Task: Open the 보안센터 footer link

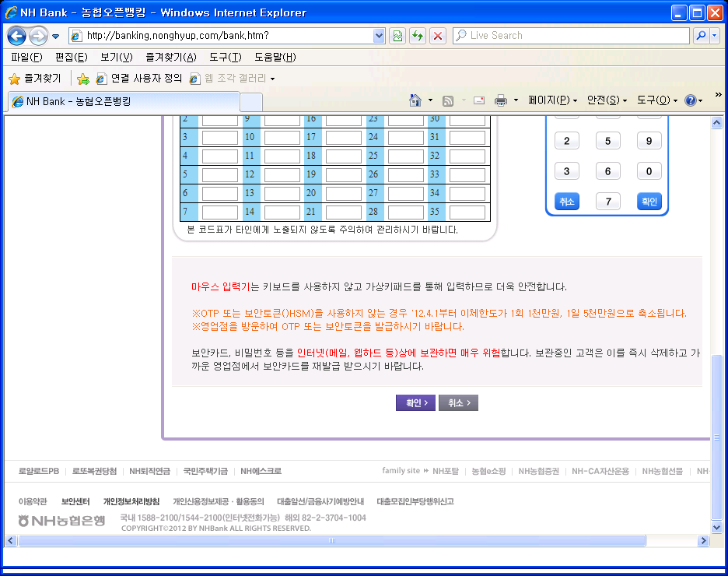Action: [75, 501]
